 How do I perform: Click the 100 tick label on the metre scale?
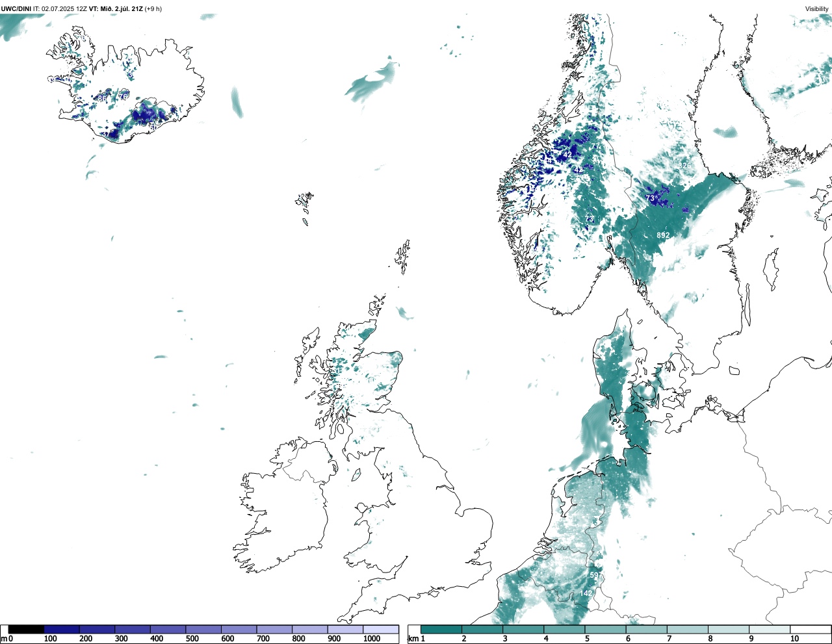(50, 639)
